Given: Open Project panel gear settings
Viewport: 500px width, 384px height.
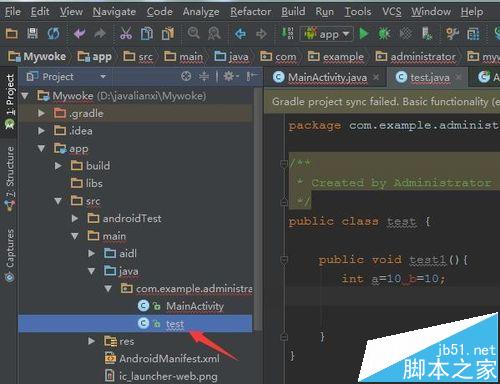Looking at the screenshot, I should click(x=231, y=77).
